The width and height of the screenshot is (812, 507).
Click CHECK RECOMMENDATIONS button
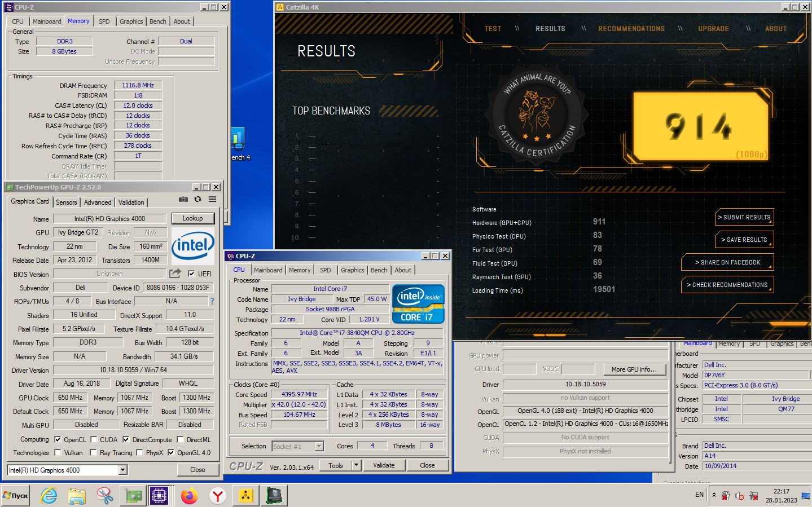coord(727,285)
